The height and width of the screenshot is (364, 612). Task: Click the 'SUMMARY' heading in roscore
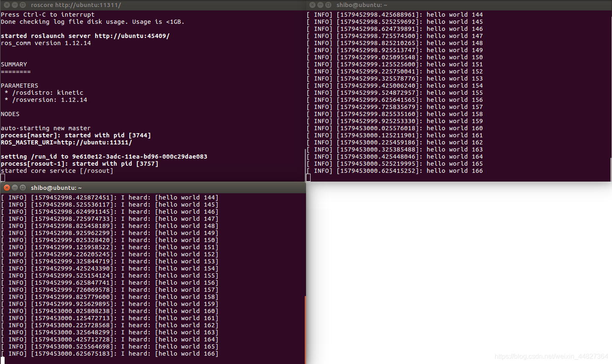14,64
